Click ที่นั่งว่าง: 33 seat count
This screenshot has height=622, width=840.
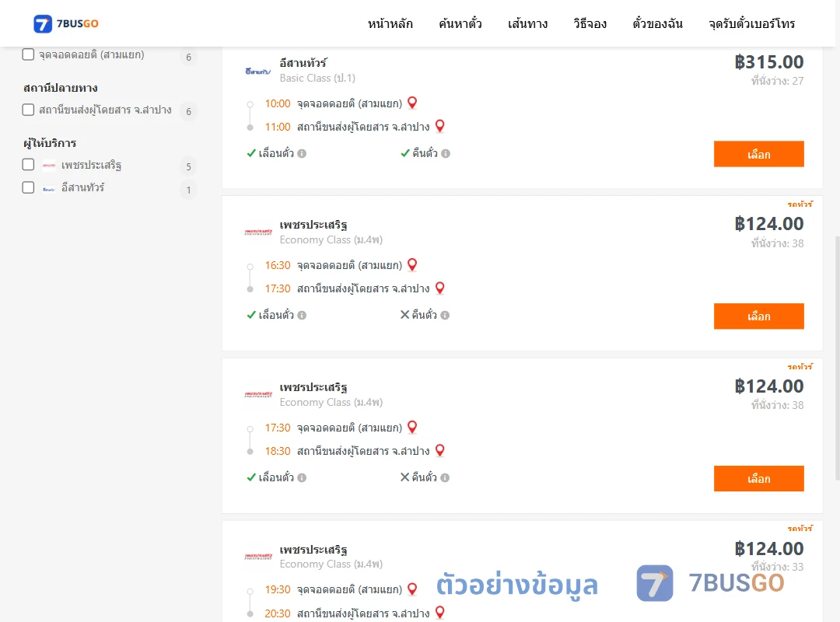[x=777, y=567]
